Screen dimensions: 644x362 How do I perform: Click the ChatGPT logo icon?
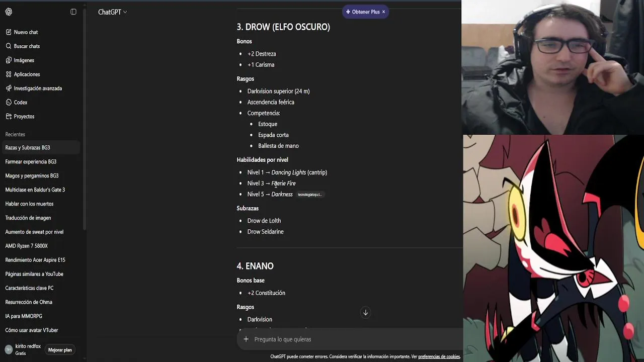pyautogui.click(x=9, y=12)
